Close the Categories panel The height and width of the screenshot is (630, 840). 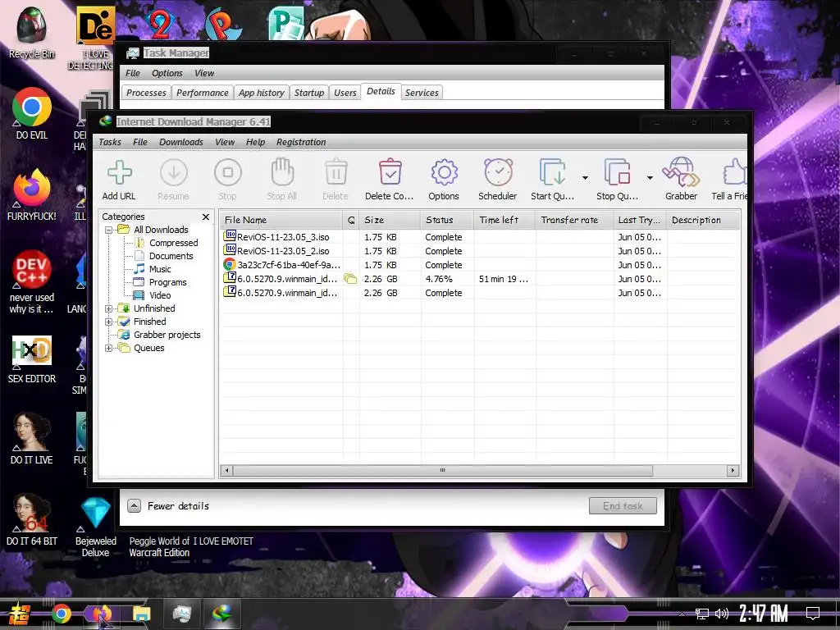(x=206, y=217)
